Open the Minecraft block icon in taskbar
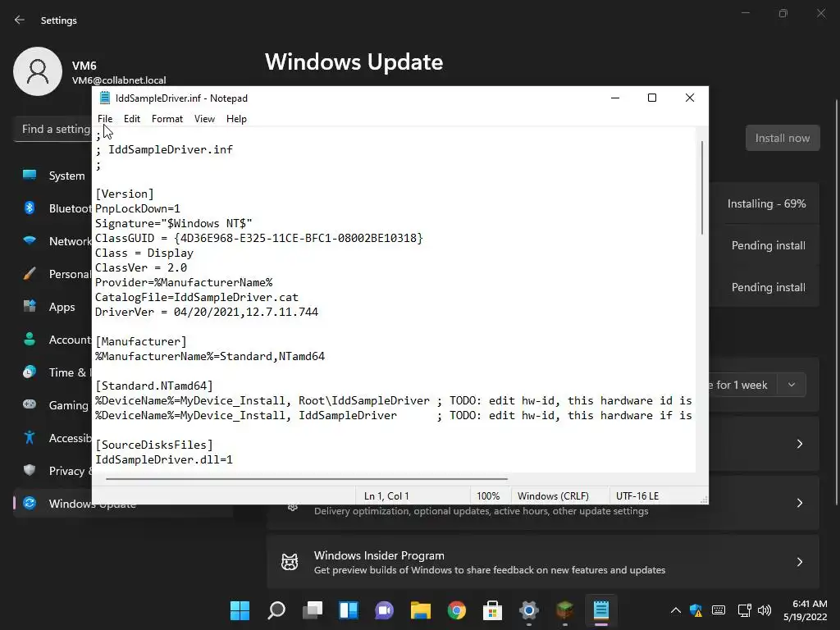The image size is (840, 630). pos(564,610)
